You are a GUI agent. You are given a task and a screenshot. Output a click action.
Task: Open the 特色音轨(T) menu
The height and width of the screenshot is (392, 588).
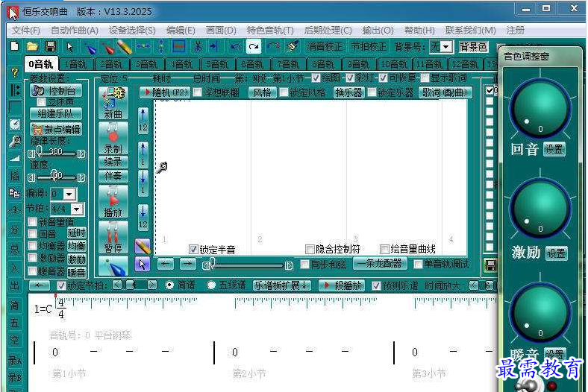(x=270, y=31)
